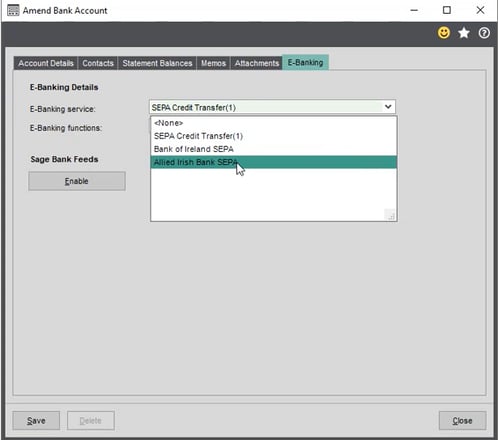Click the E-Banking functions label
498x440 pixels.
tap(66, 128)
